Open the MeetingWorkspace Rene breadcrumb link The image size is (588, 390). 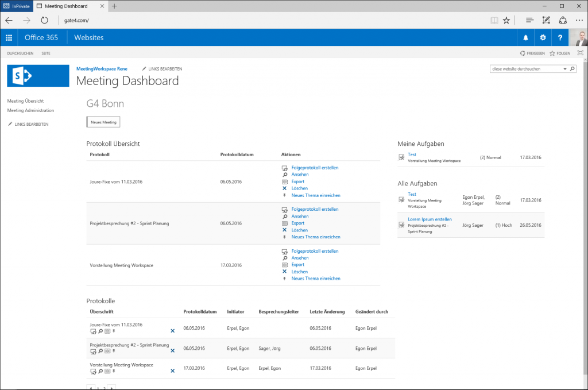pyautogui.click(x=102, y=68)
